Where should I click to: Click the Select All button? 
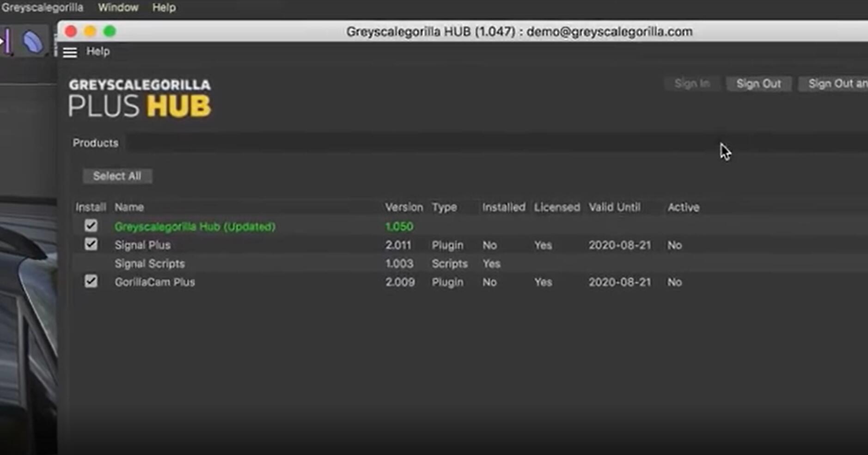click(117, 176)
